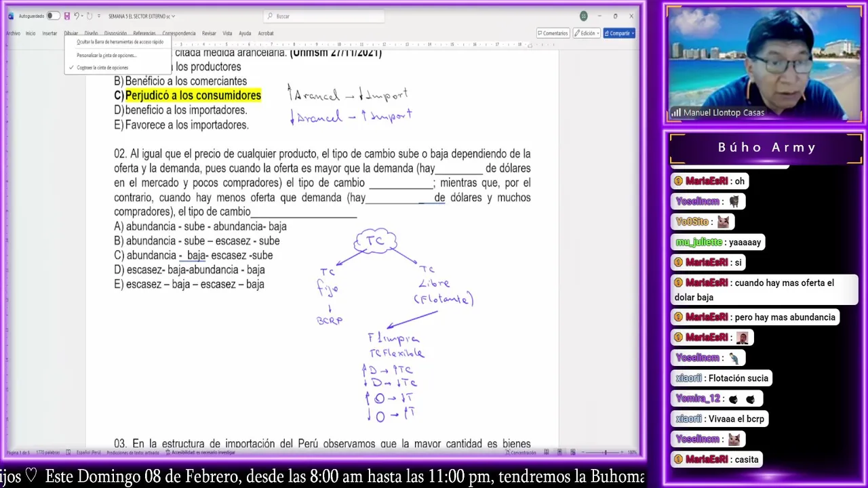Select the web layout view icon
Viewport: 868px width, 488px height.
coord(572,452)
